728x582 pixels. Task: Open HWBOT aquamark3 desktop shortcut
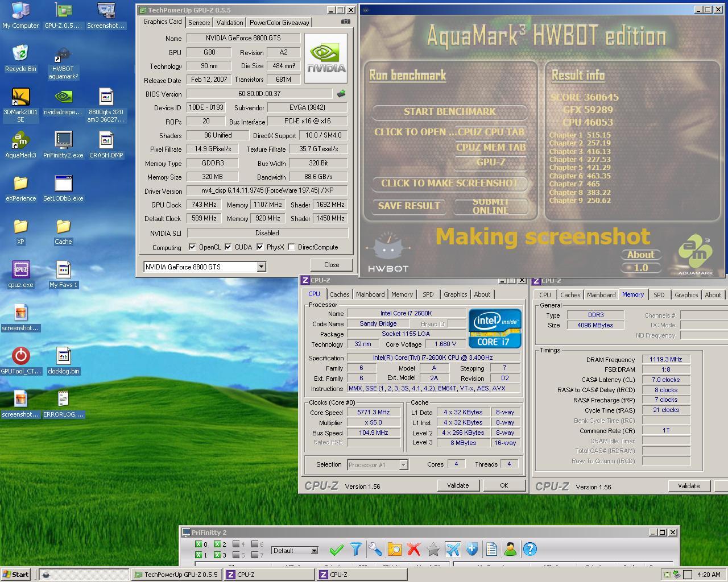[63, 63]
